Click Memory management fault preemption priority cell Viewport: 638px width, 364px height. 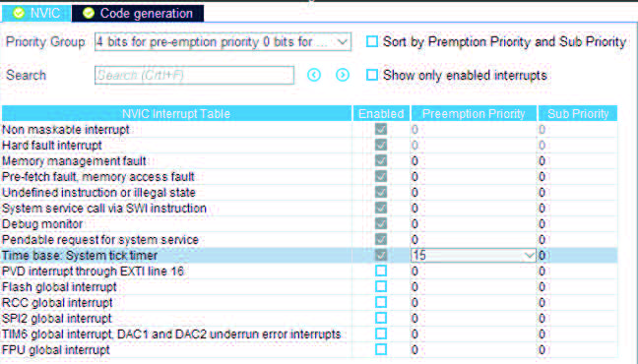point(474,161)
